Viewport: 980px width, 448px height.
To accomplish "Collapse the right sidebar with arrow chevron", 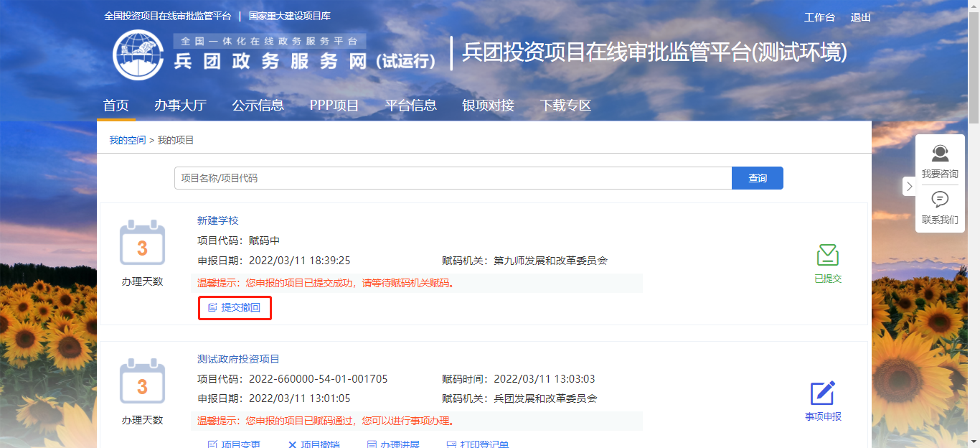I will pyautogui.click(x=909, y=187).
